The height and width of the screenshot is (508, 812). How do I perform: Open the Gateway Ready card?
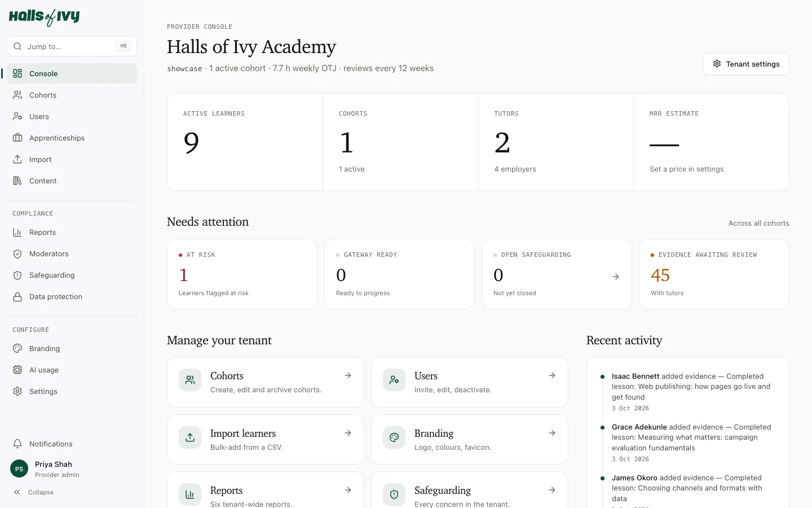pos(399,274)
